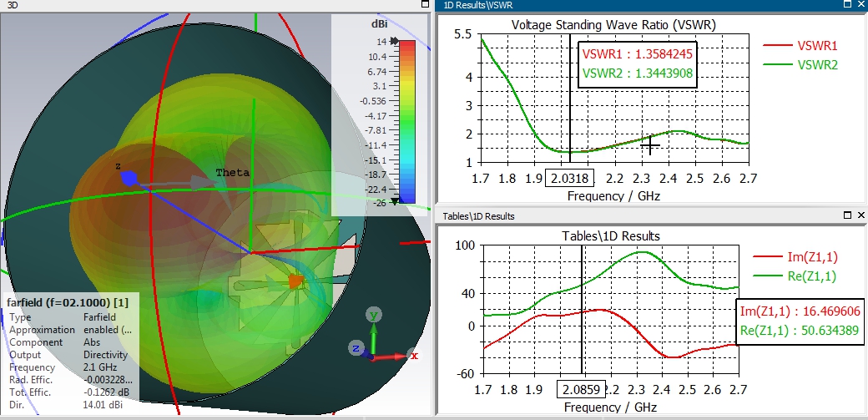The image size is (868, 420).
Task: Click the orange port marker on the antenna
Action: (296, 282)
